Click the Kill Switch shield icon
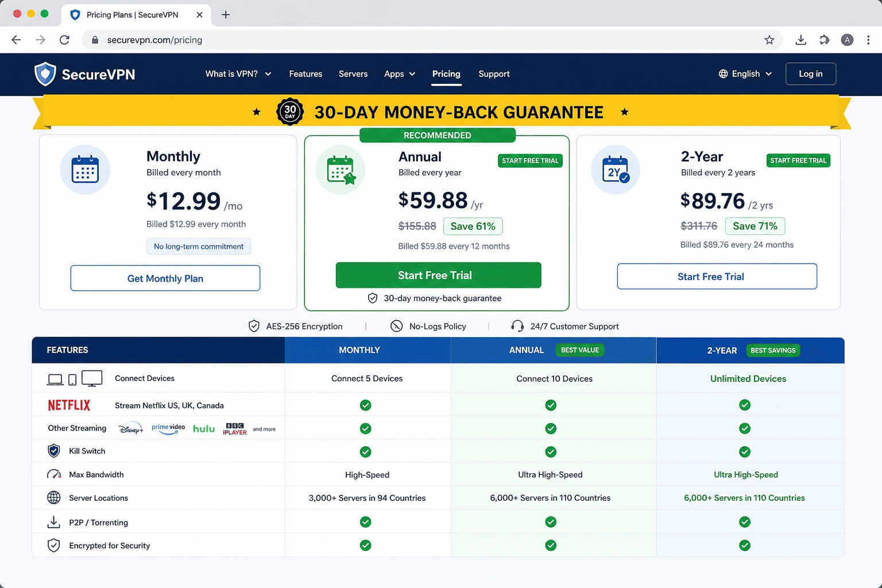Screen dimensions: 882x588 click(x=54, y=451)
